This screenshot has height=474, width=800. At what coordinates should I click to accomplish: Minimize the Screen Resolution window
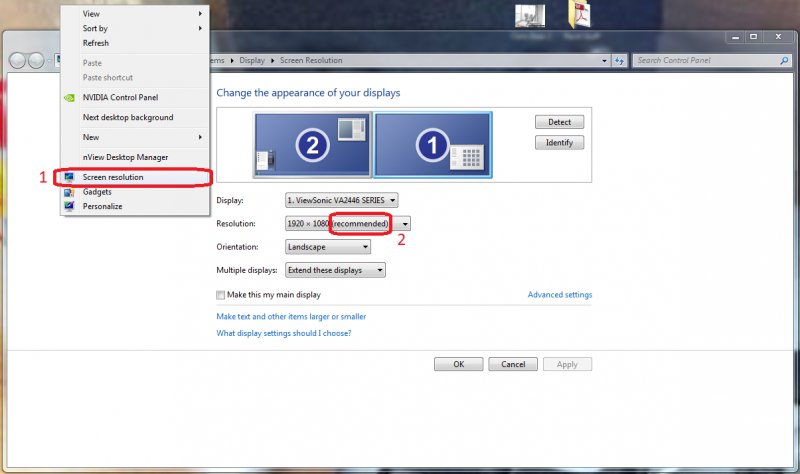click(735, 37)
